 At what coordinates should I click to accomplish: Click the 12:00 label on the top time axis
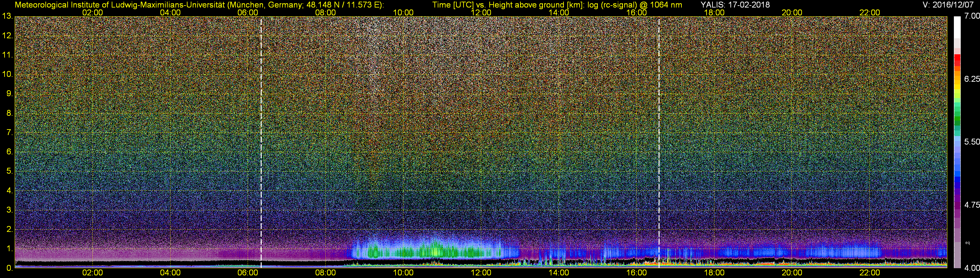coord(481,12)
